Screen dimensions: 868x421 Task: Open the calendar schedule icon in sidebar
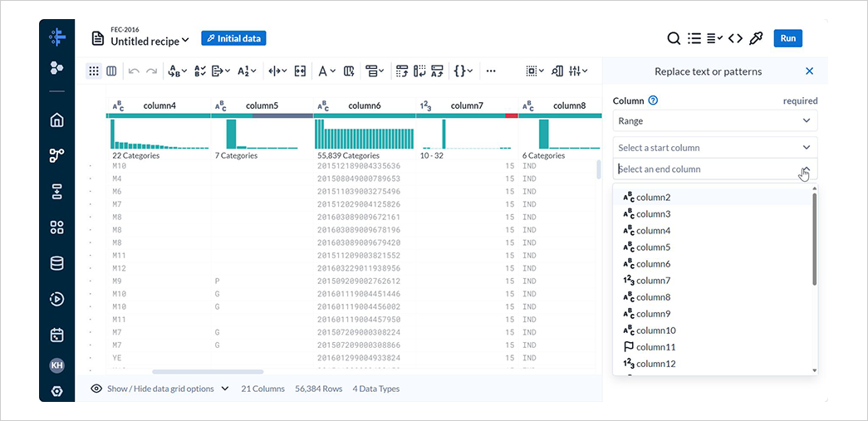click(56, 335)
